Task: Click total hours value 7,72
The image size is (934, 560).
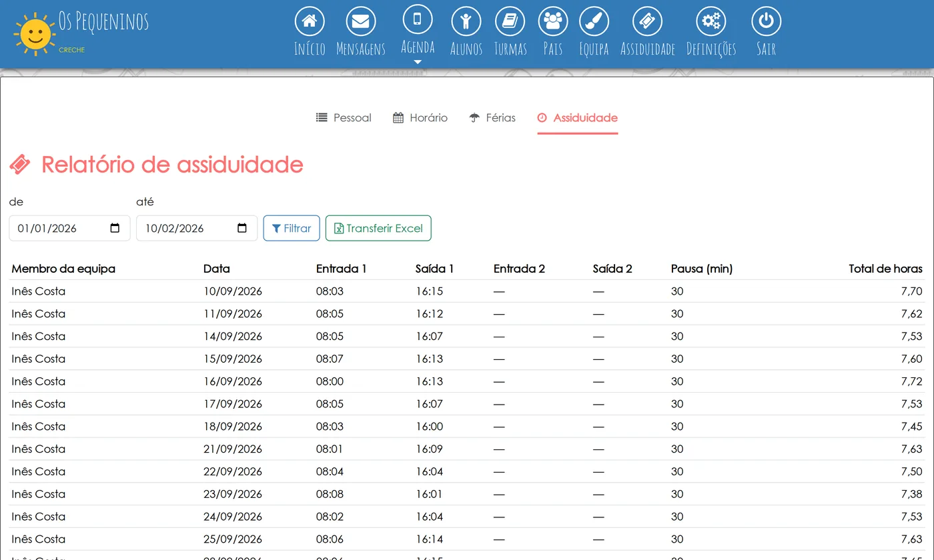Action: click(911, 381)
